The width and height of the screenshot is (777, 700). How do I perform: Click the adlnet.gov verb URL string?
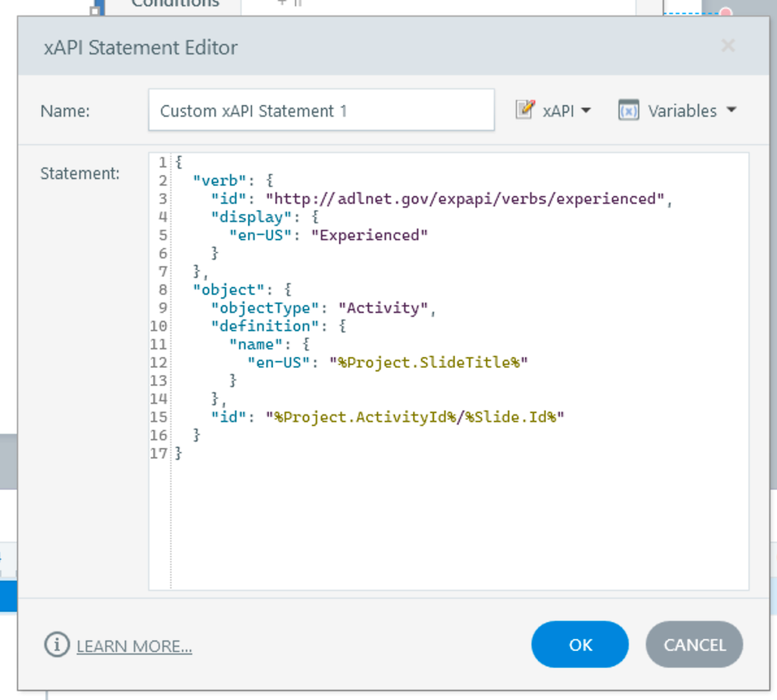[465, 199]
